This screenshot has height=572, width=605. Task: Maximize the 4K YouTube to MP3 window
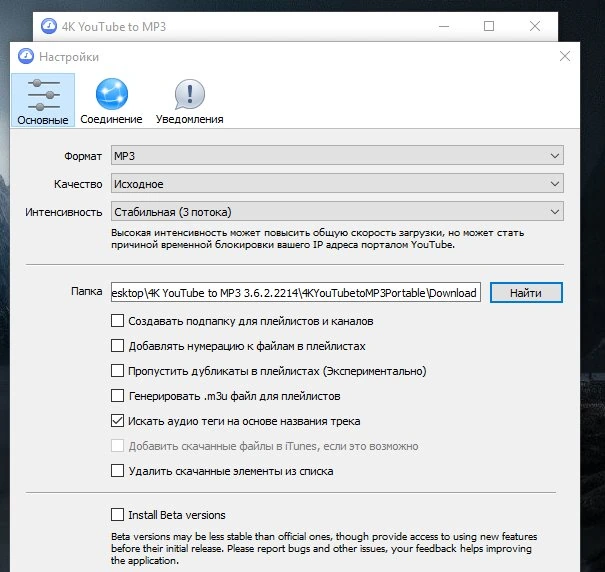tap(489, 26)
